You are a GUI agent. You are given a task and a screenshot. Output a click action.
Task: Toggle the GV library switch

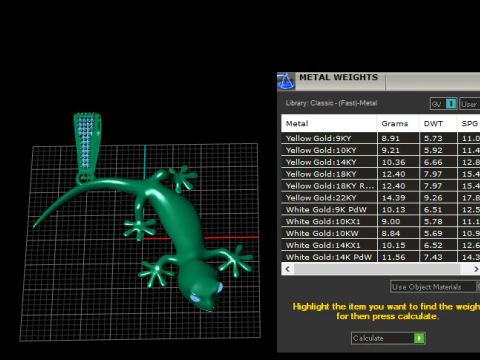pos(444,104)
